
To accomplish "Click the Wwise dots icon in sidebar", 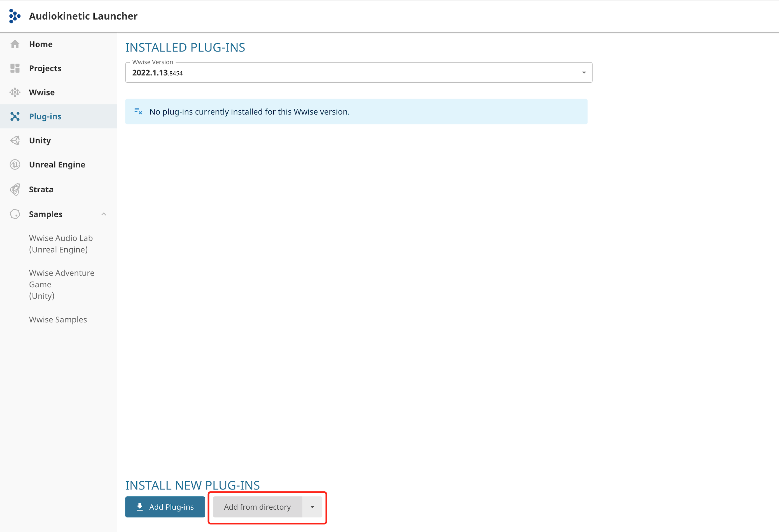I will pos(15,92).
